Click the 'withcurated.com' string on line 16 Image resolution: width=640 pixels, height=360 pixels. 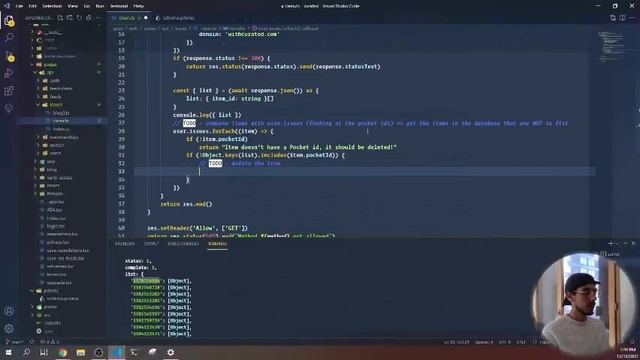(253, 34)
